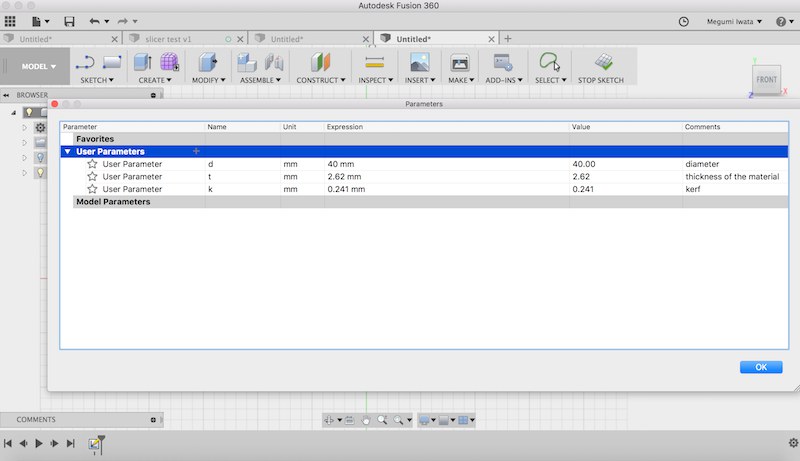Open the data panel grid icon
Viewport: 800px width, 461px height.
click(10, 21)
